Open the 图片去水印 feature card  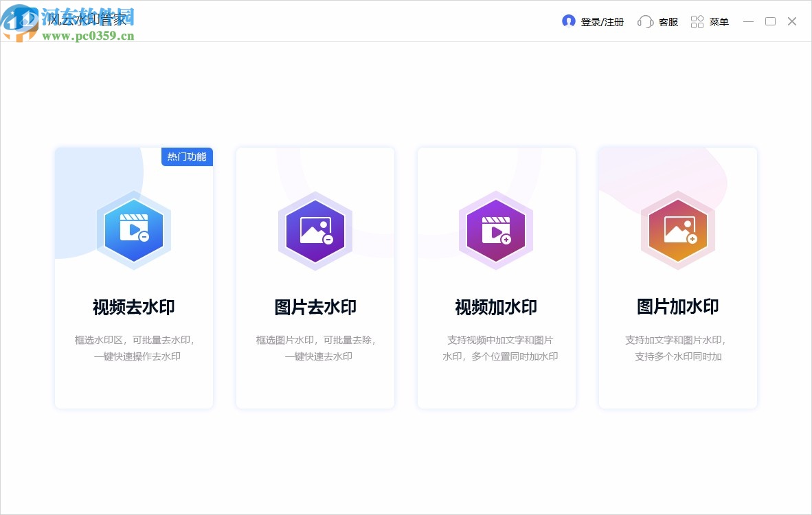click(x=315, y=278)
